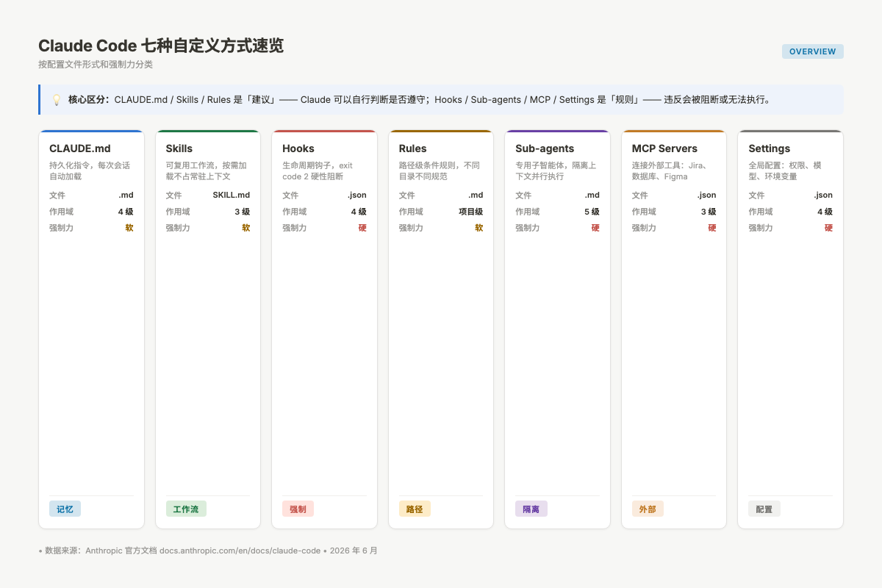Viewport: 882px width, 588px height.
Task: Click the 隔离 tag
Action: click(531, 509)
